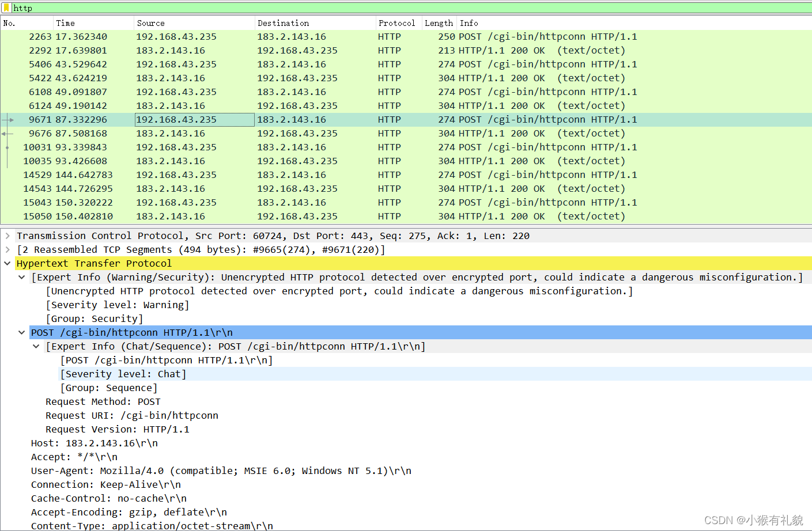This screenshot has height=531, width=812.
Task: Select the Host: 183.2.143.16 header
Action: pyautogui.click(x=95, y=443)
